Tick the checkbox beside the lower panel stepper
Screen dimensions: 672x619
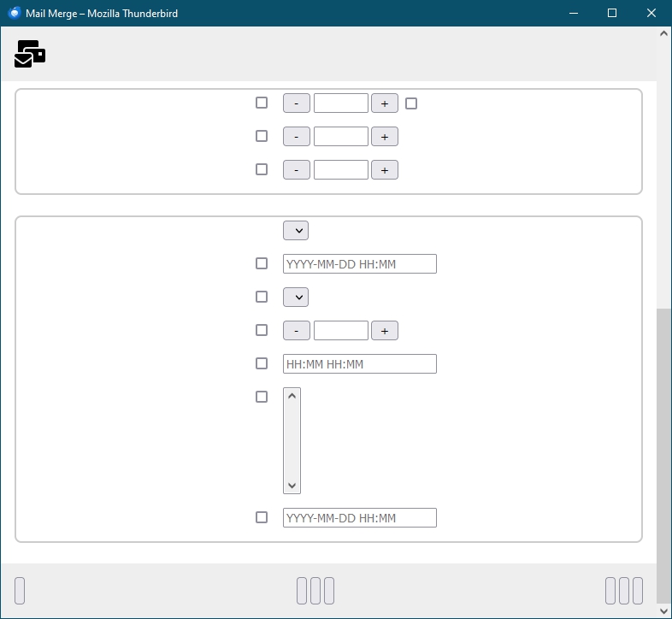(262, 330)
